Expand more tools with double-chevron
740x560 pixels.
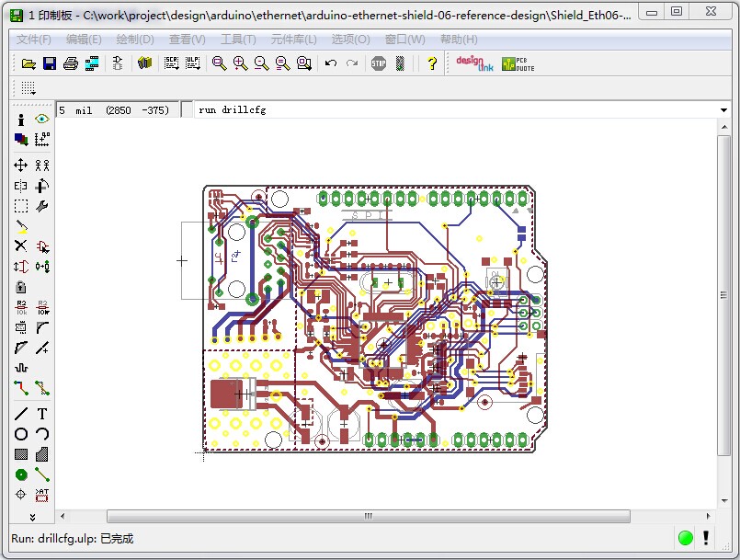tap(32, 518)
